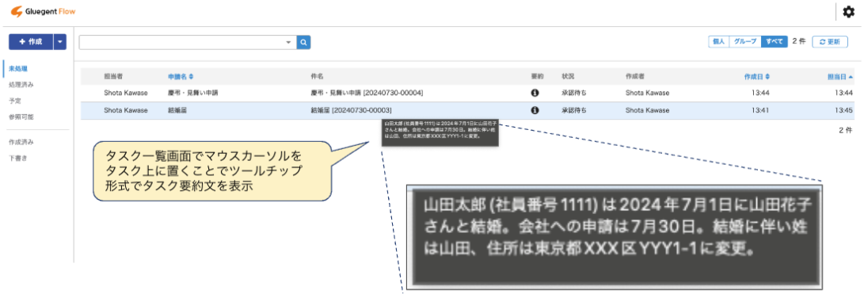
Task: Click the 担当者 column header
Action: 113,76
